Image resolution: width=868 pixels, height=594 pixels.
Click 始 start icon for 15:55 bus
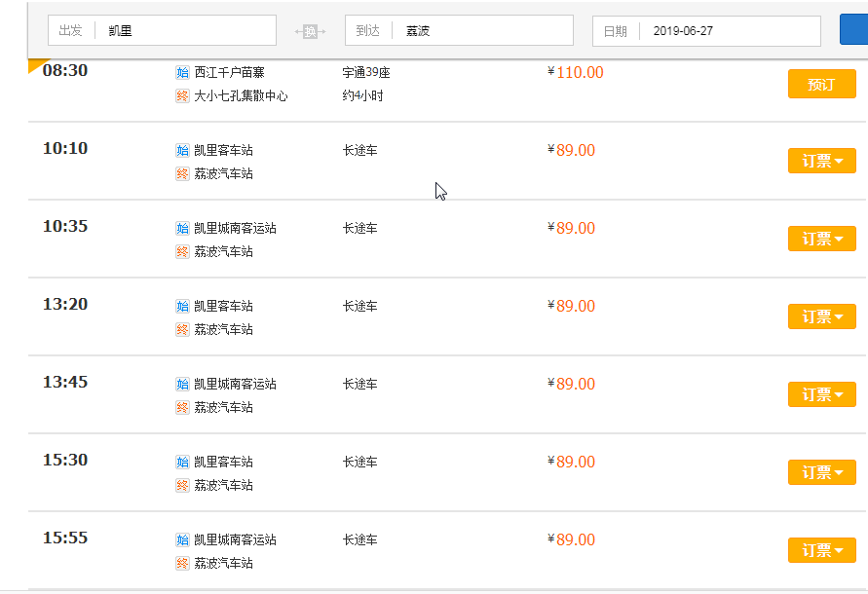point(182,539)
